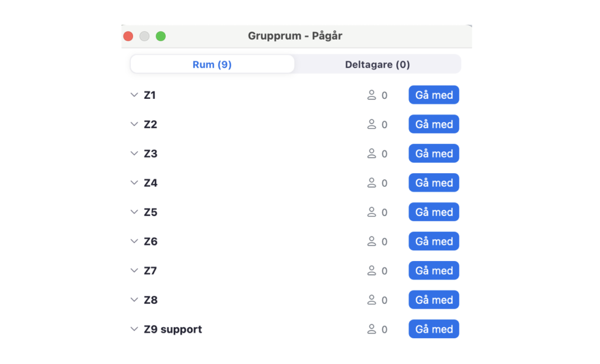Click the participant icon for Z9 support
The image size is (600, 364).
[x=371, y=329]
